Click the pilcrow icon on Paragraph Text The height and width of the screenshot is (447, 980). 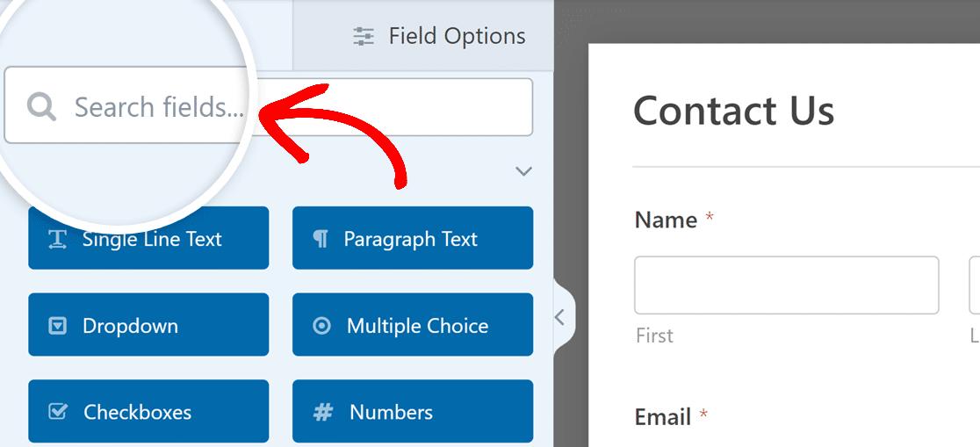point(321,239)
